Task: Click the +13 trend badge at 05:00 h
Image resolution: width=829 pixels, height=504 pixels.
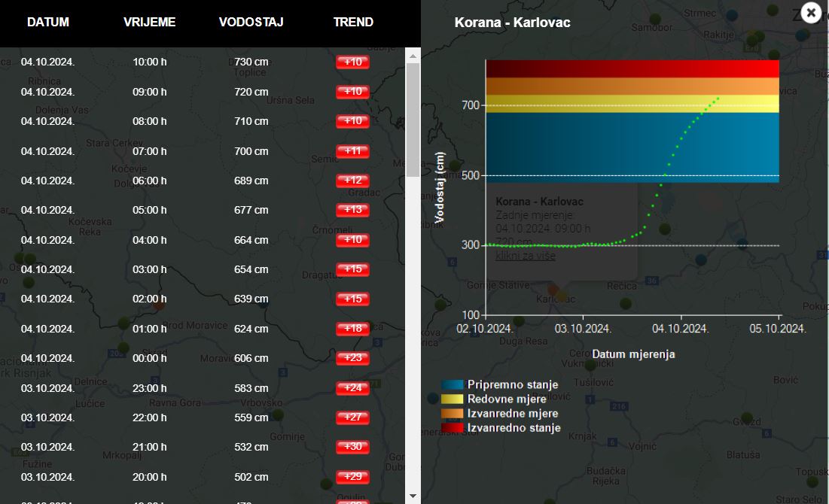Action: point(352,210)
